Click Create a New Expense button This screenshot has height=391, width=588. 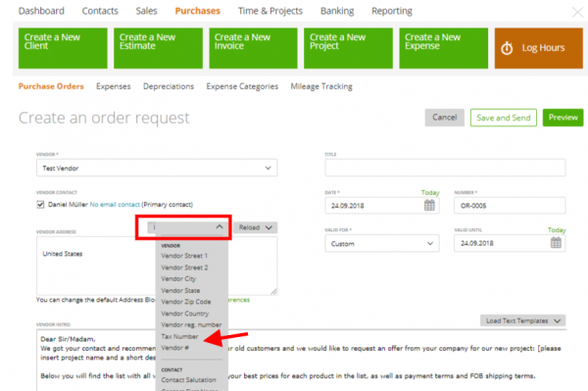click(443, 48)
